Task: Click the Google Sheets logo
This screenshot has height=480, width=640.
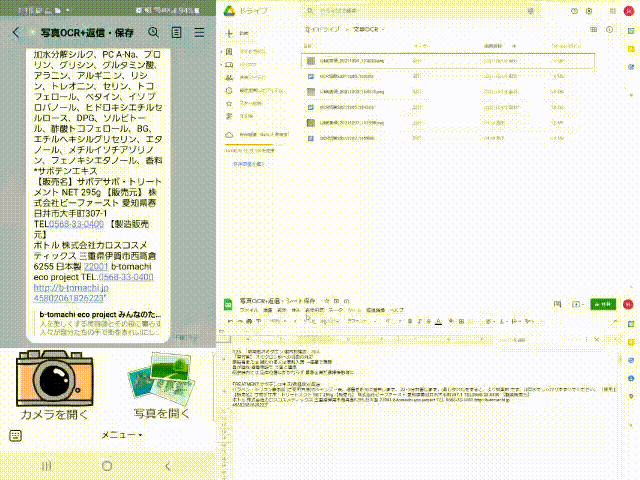Action: [228, 304]
